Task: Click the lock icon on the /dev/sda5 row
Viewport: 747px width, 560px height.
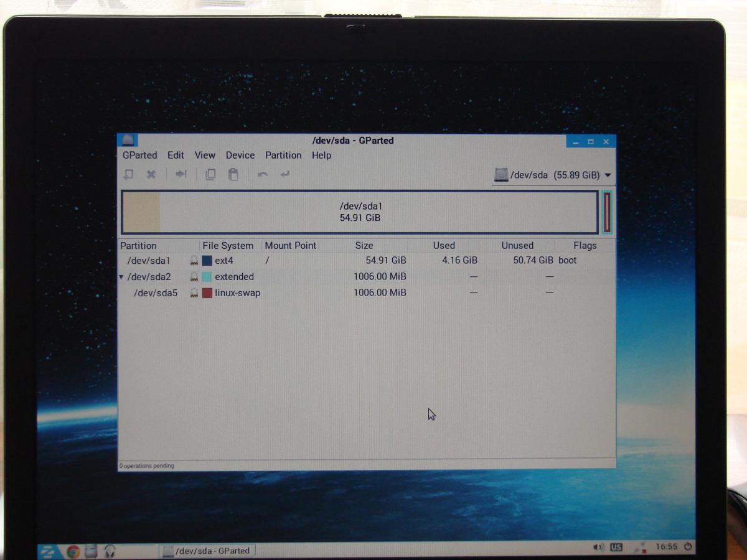Action: [x=194, y=293]
